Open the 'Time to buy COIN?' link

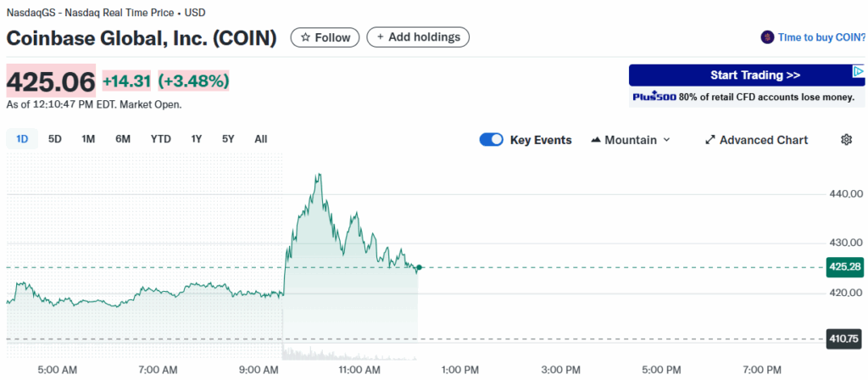pos(821,37)
